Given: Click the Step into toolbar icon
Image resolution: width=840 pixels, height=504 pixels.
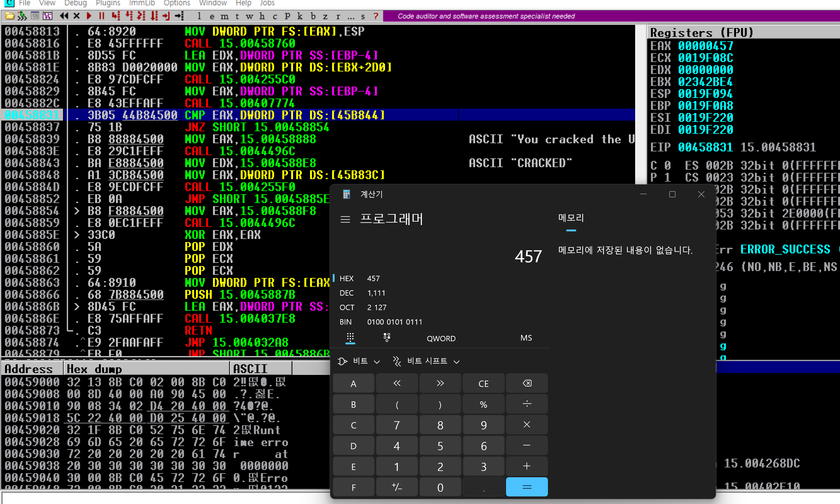Looking at the screenshot, I should (116, 16).
